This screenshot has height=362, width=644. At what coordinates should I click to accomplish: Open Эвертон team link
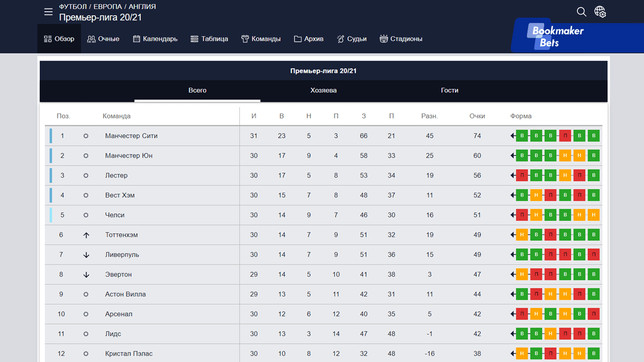(x=119, y=275)
